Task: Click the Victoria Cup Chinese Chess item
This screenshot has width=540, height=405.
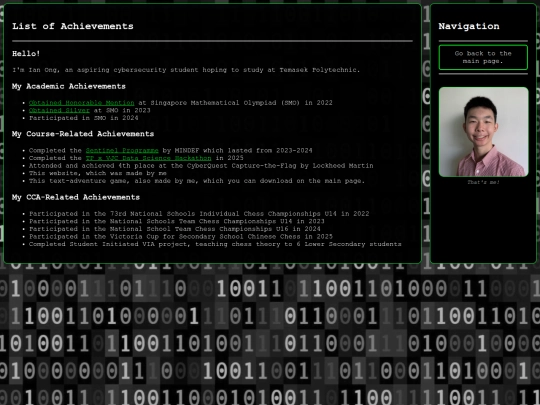Action: coord(181,236)
